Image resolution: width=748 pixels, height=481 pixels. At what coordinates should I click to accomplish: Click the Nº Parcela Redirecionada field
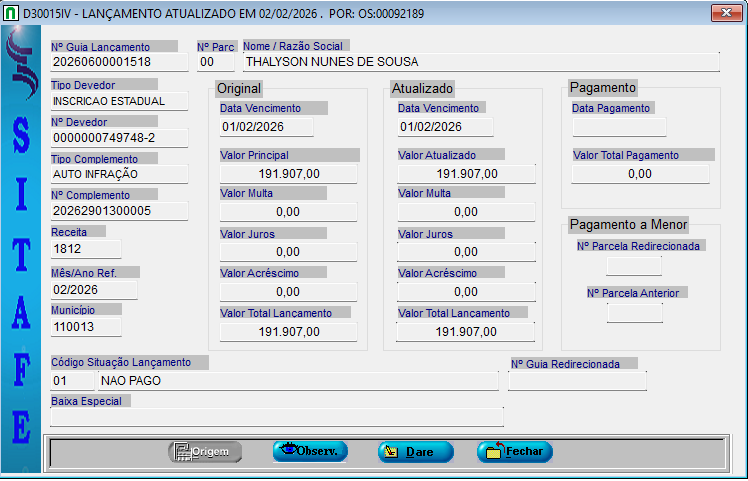634,266
